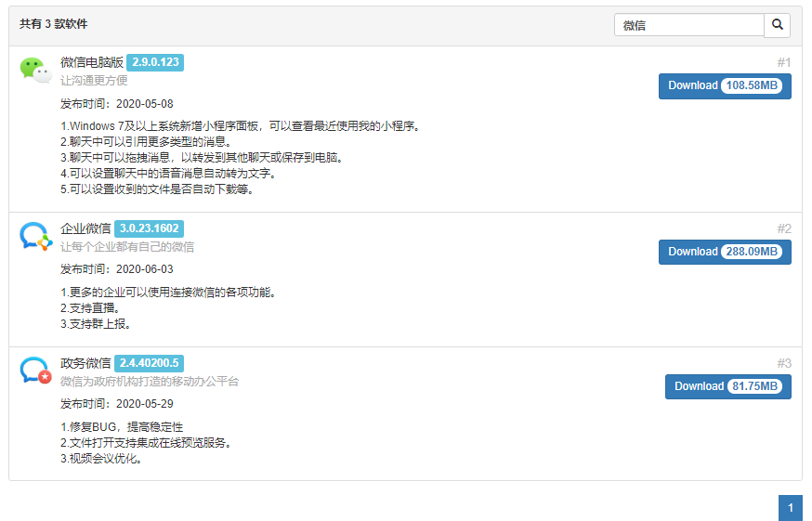The width and height of the screenshot is (812, 521).
Task: Open the 企业微信 title link
Action: tap(85, 228)
